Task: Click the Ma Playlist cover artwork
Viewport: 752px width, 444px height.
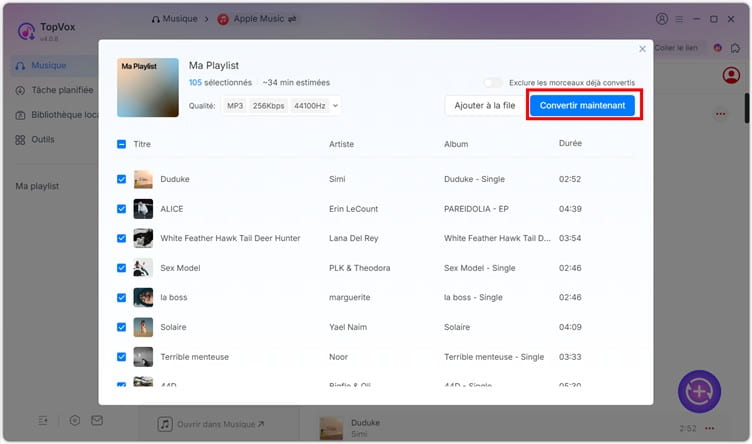Action: [148, 87]
